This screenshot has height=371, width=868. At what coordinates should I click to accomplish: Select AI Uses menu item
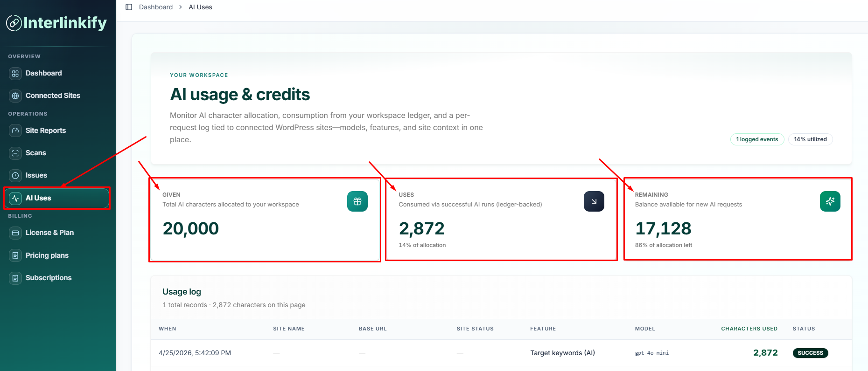click(57, 198)
